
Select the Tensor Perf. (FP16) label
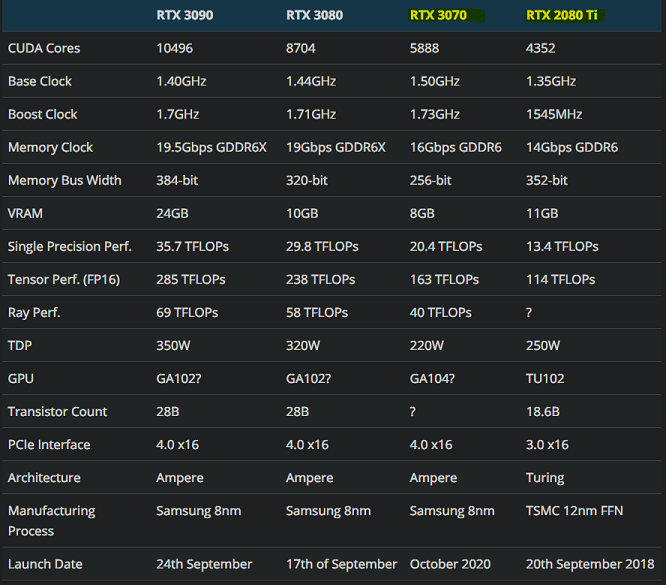pos(64,280)
